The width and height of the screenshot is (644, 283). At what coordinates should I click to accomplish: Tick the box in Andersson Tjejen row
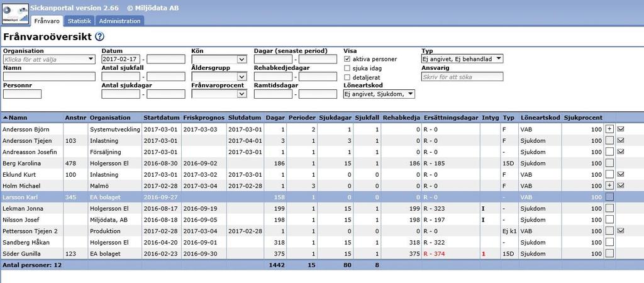609,140
